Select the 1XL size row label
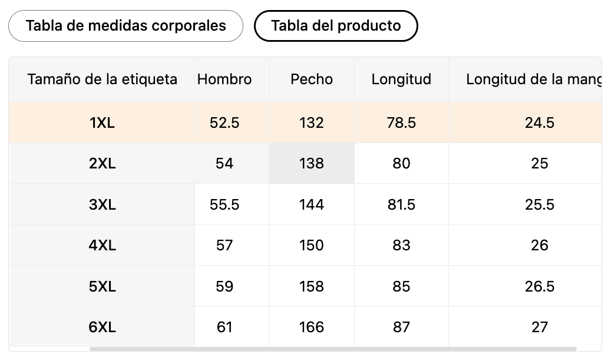Screen dimensions: 608x364 tap(102, 123)
